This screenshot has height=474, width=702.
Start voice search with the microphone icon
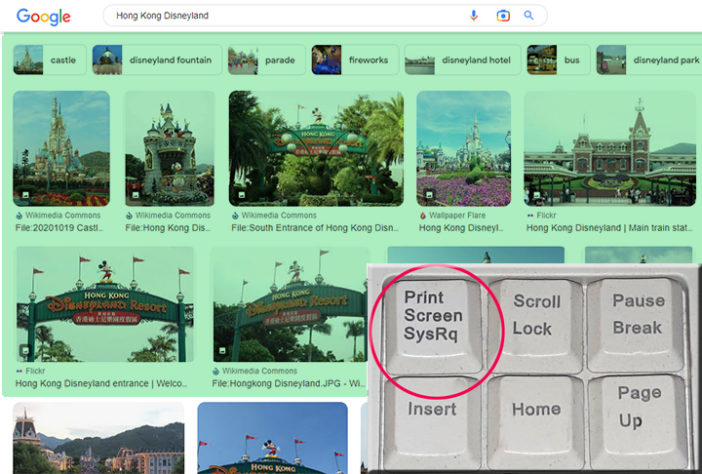point(474,16)
